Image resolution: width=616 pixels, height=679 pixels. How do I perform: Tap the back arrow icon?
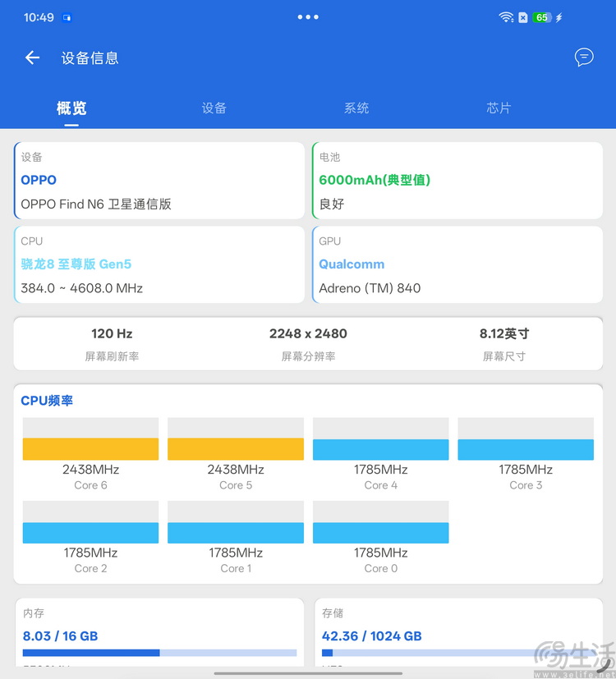32,57
